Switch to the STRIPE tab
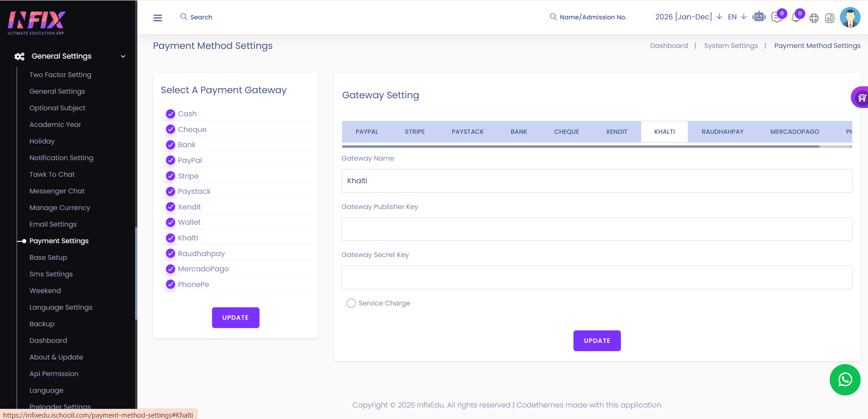Image resolution: width=868 pixels, height=419 pixels. (415, 132)
